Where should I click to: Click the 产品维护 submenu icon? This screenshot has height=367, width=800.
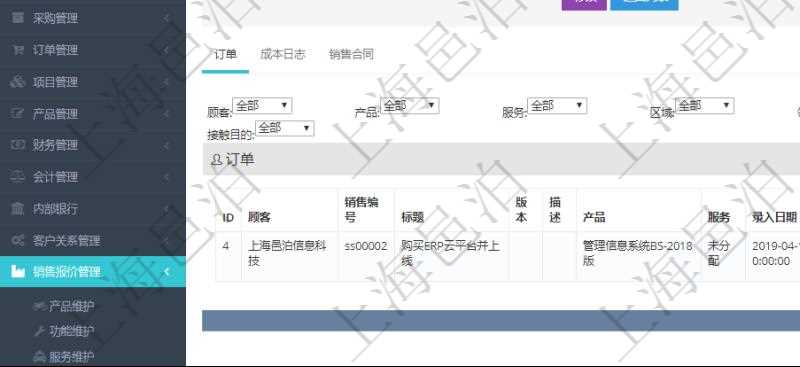click(39, 306)
